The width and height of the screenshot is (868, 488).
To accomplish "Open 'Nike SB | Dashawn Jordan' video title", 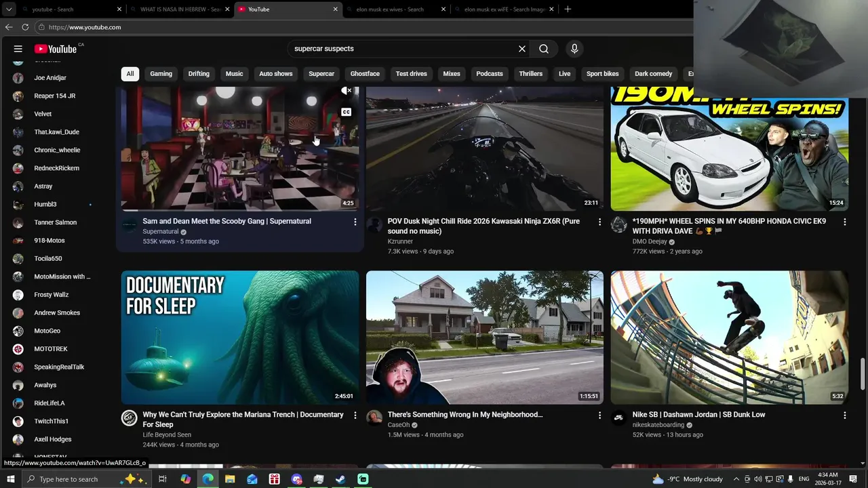I will click(699, 415).
